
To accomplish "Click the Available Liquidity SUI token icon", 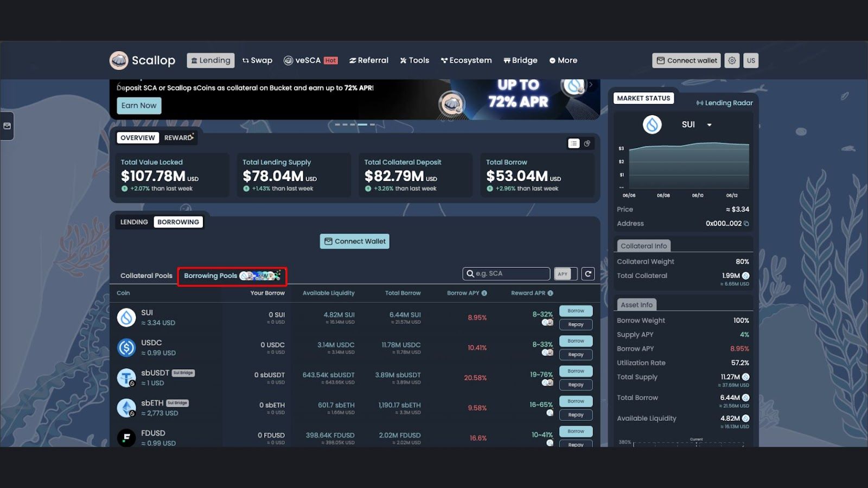I will coord(746,418).
